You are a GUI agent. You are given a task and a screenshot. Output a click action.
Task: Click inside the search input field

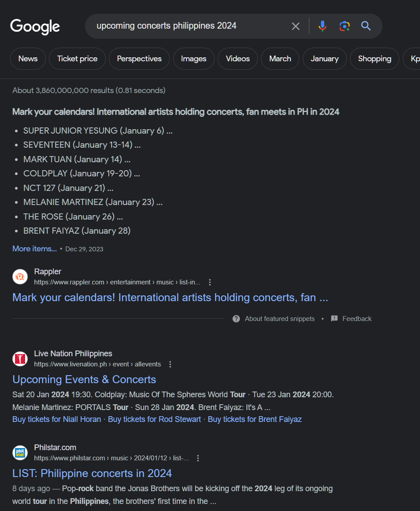coord(185,26)
